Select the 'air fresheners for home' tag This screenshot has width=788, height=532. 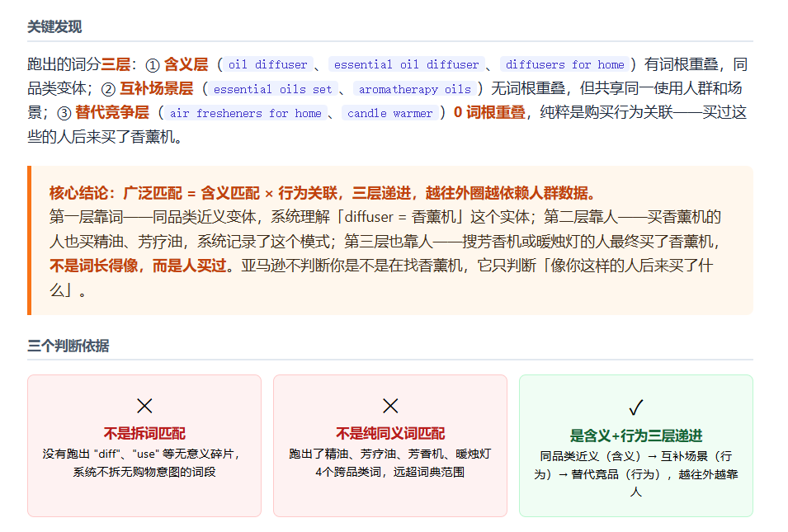246,113
